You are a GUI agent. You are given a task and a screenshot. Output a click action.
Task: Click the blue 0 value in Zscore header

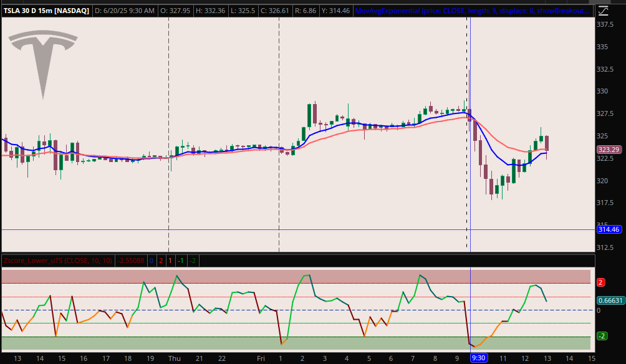pos(152,261)
